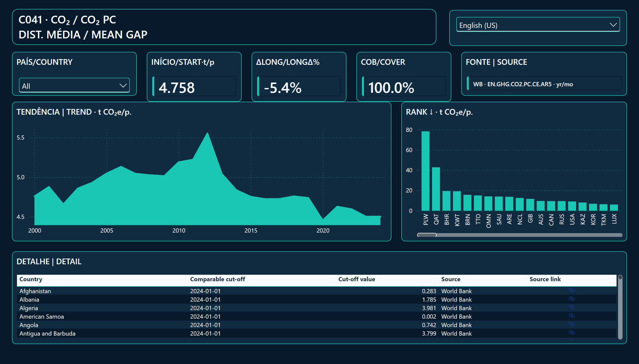Select the TTO bar in the rank chart

click(x=478, y=203)
